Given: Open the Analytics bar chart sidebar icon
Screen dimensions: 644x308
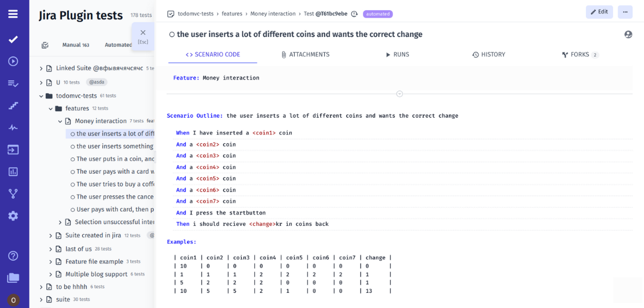Looking at the screenshot, I should coord(13,172).
